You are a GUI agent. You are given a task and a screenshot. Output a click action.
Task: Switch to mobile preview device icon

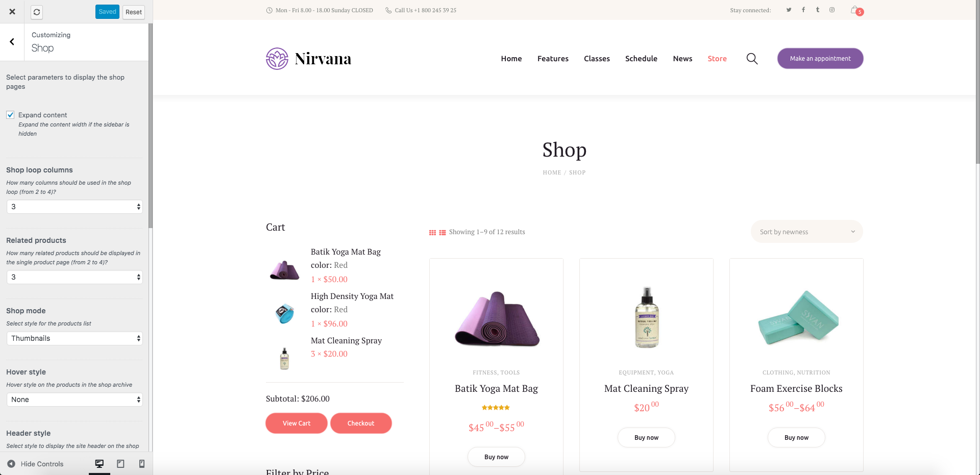pos(142,464)
